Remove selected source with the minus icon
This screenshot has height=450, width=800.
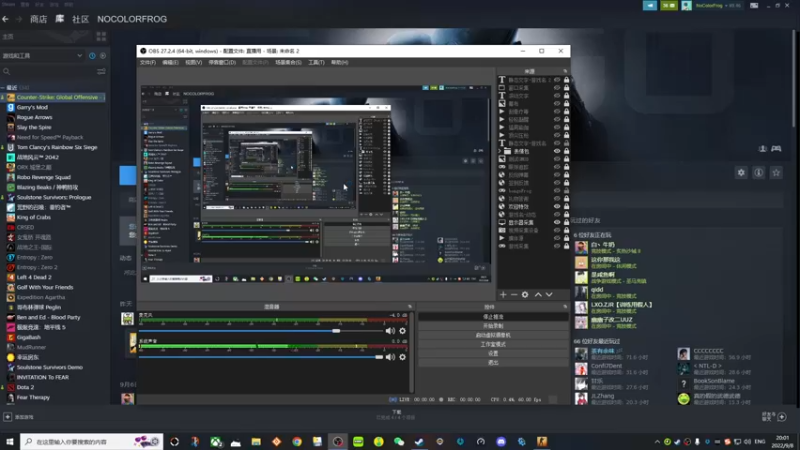pyautogui.click(x=514, y=294)
